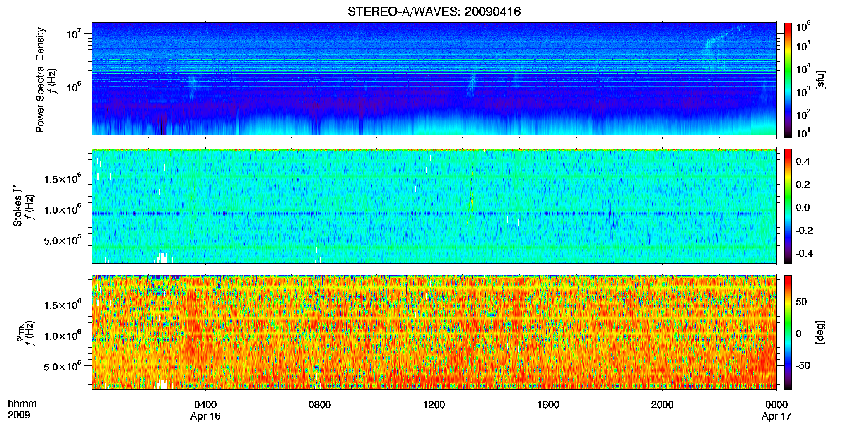Click the 10^6 frequency tick on top panel's y-axis
This screenshot has width=868, height=447.
[x=73, y=87]
